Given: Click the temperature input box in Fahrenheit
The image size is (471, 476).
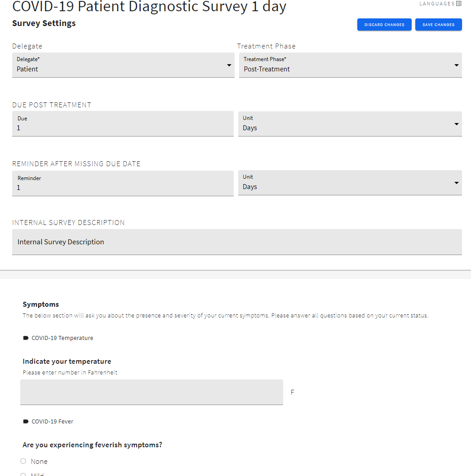Looking at the screenshot, I should (x=151, y=392).
